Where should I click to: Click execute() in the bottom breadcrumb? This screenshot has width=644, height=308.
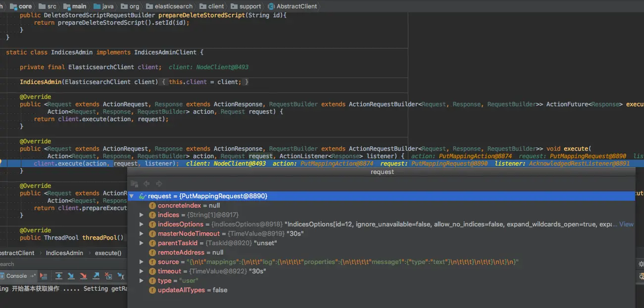[x=108, y=253]
